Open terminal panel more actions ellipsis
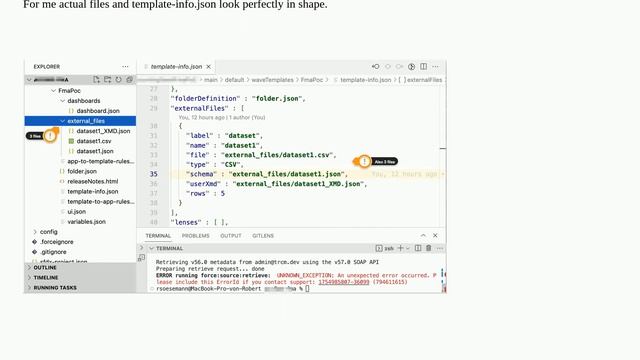This screenshot has height=360, width=640. pyautogui.click(x=440, y=248)
